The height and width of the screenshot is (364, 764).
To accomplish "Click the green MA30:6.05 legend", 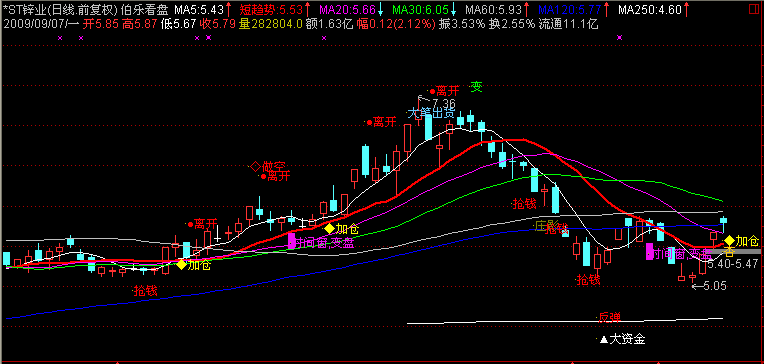I will click(420, 9).
